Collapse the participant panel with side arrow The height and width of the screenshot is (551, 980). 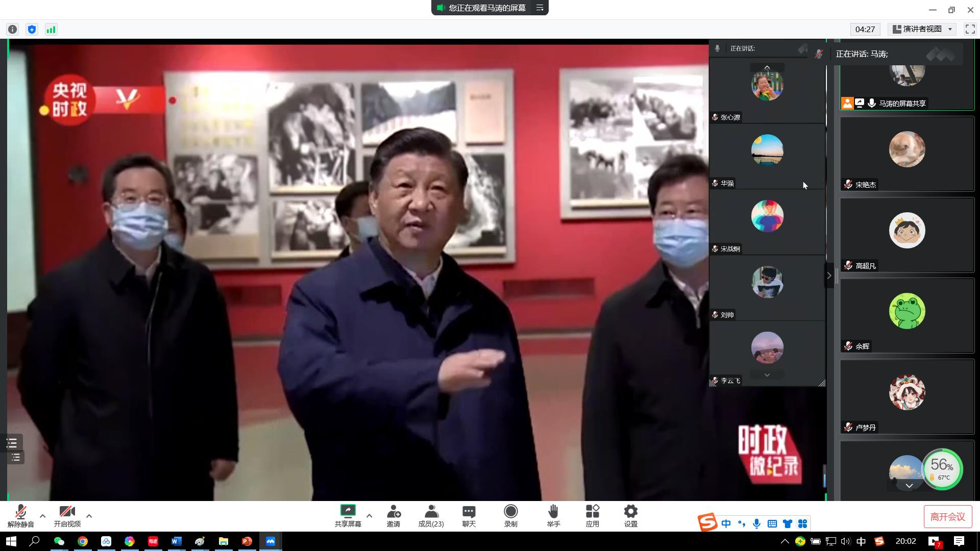829,276
